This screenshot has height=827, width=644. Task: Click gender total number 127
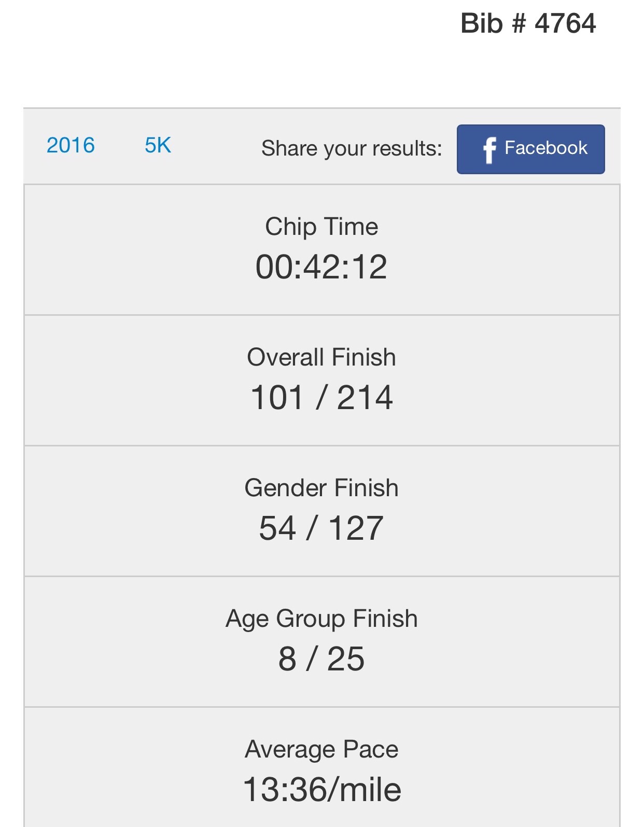click(356, 528)
